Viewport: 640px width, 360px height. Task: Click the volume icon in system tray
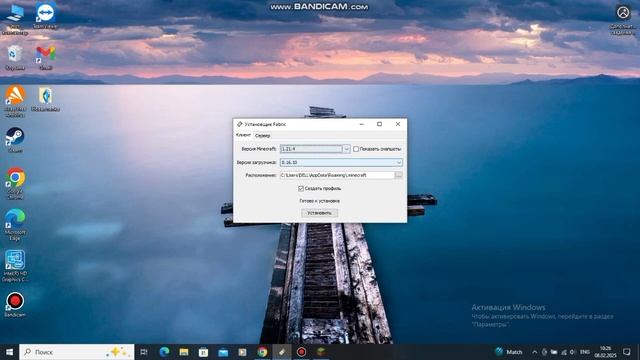573,352
